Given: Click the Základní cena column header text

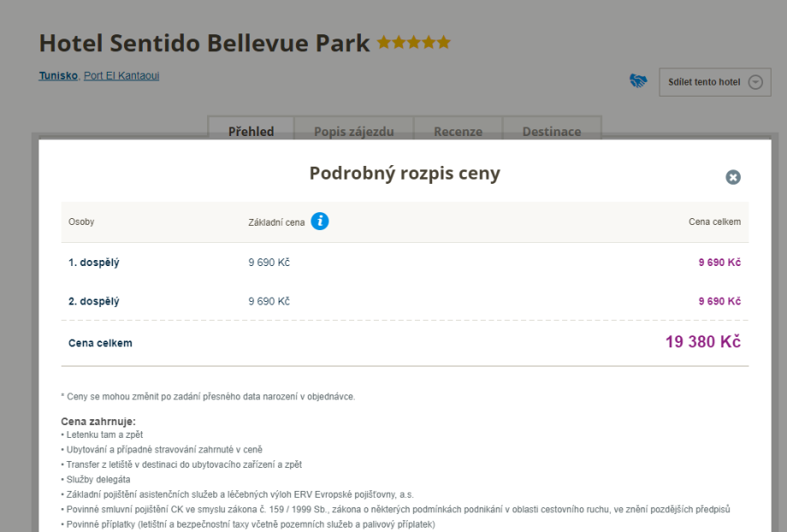Looking at the screenshot, I should point(276,222).
